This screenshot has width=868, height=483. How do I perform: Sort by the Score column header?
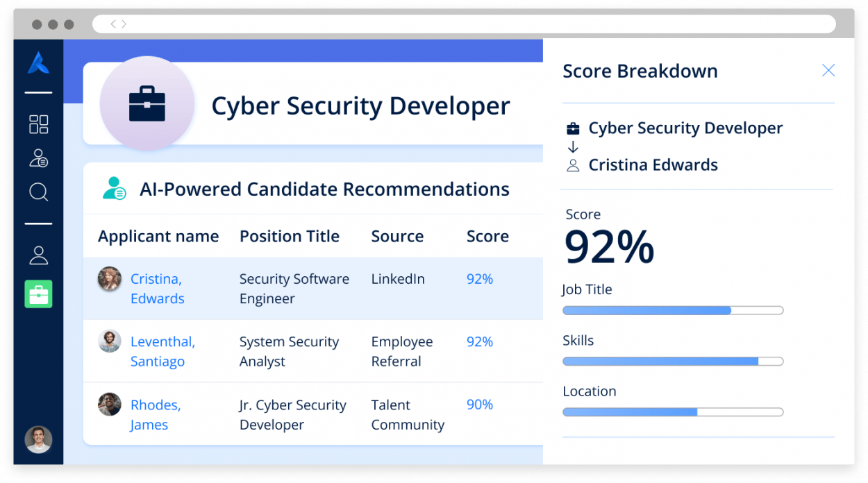[487, 236]
